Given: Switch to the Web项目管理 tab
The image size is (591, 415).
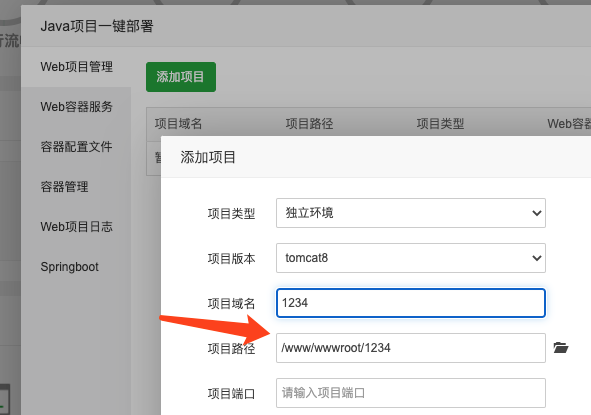Looking at the screenshot, I should coord(76,67).
